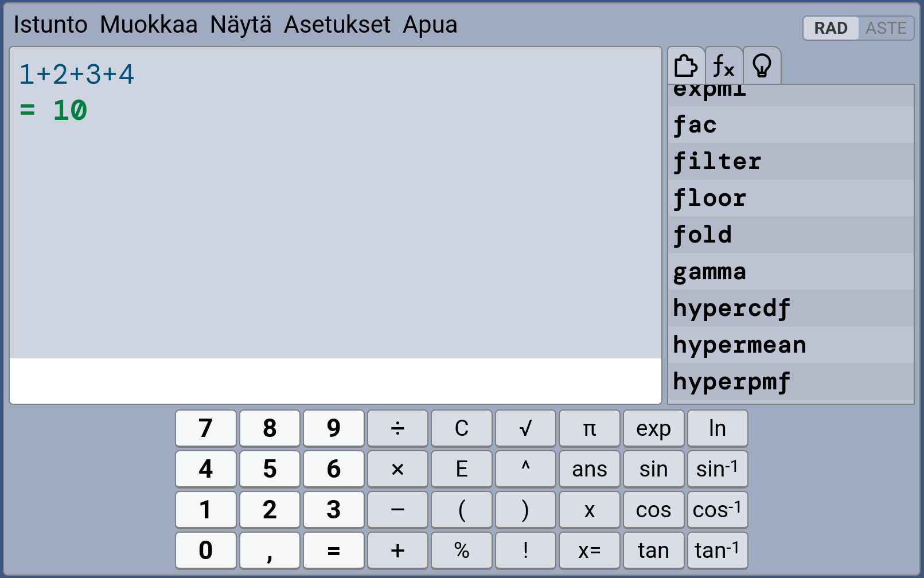Image resolution: width=924 pixels, height=578 pixels.
Task: Insert the pi constant
Action: click(x=589, y=428)
